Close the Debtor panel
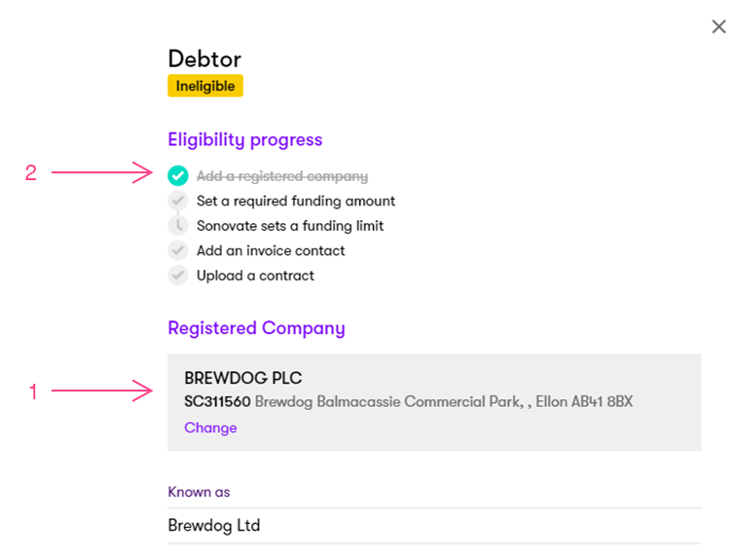 pos(718,27)
